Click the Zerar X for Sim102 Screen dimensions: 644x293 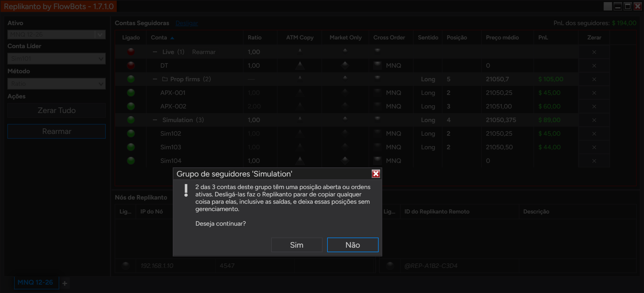pos(594,134)
